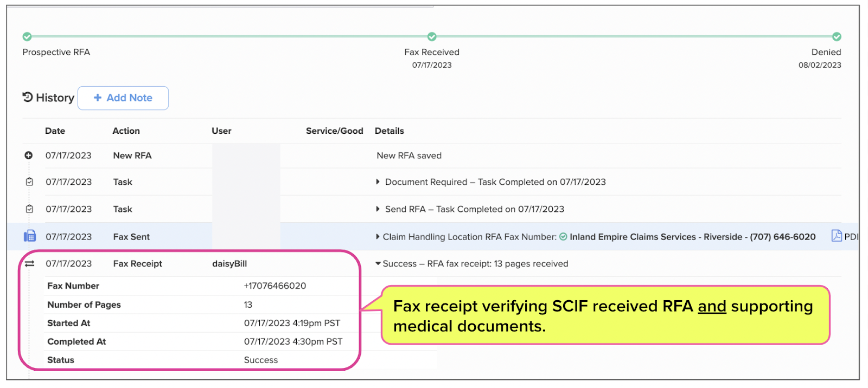This screenshot has height=388, width=868.
Task: Click the Fax Receipt transfer arrows icon
Action: [29, 264]
